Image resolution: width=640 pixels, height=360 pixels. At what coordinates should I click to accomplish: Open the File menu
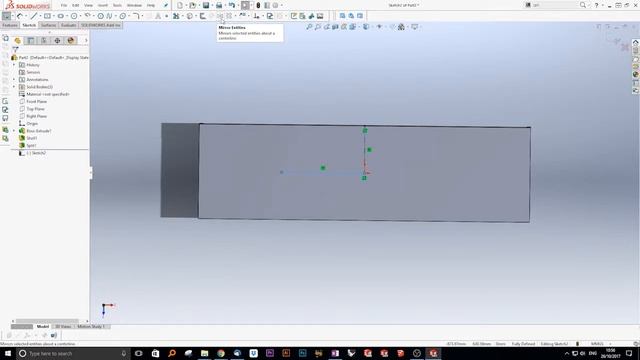(64, 5)
